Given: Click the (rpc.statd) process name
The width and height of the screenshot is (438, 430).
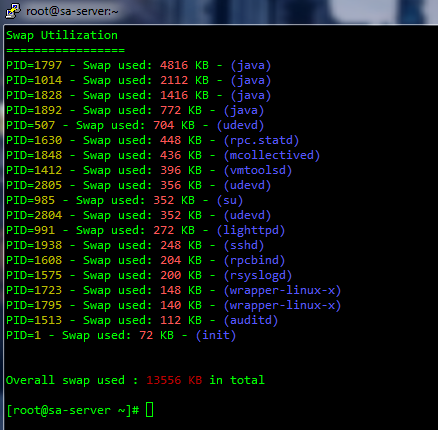Looking at the screenshot, I should click(261, 140).
